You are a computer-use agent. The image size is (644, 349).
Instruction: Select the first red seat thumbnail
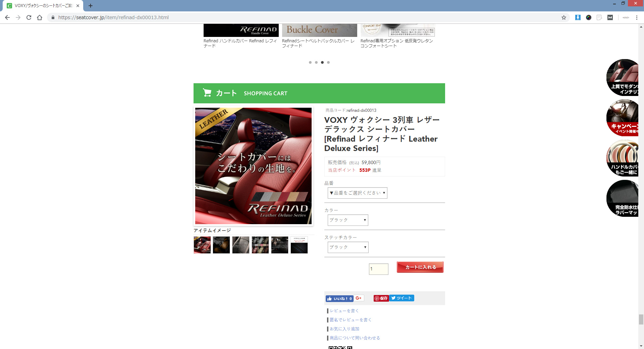click(202, 245)
